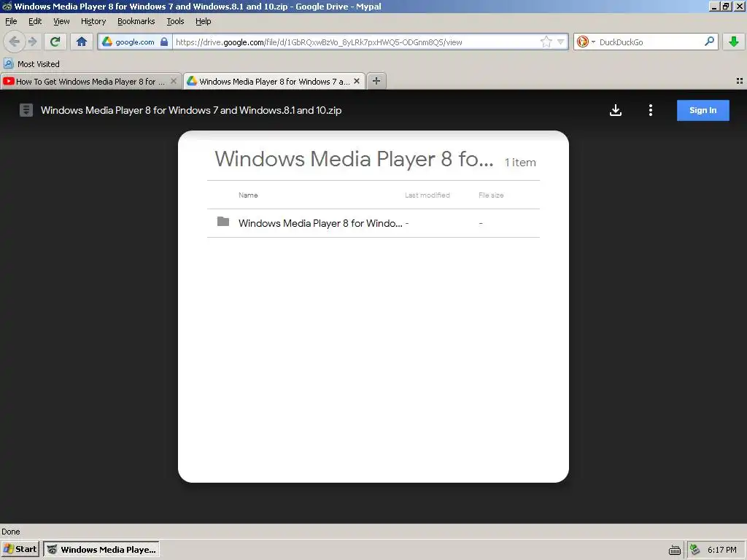Download the zip file from Drive
The height and width of the screenshot is (560, 747).
[616, 111]
